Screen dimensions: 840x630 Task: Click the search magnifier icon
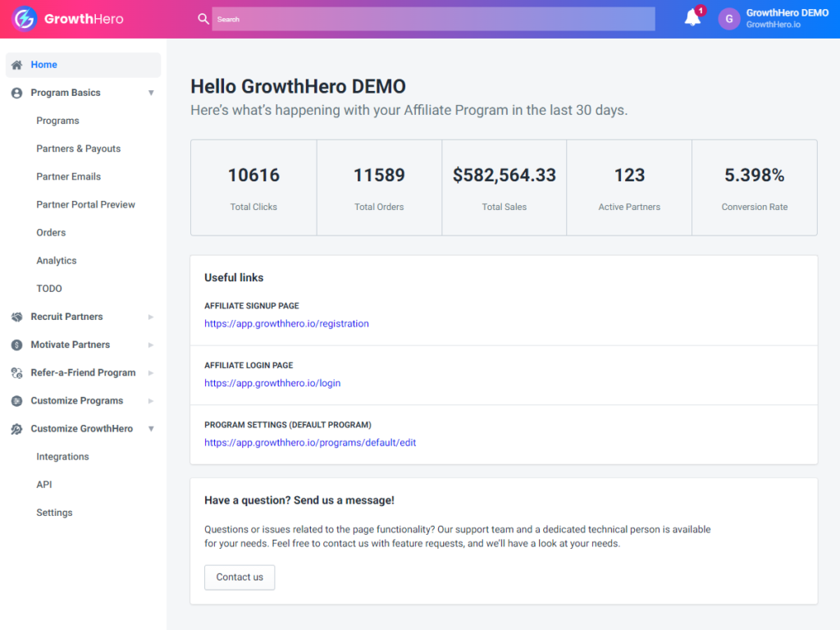(203, 19)
